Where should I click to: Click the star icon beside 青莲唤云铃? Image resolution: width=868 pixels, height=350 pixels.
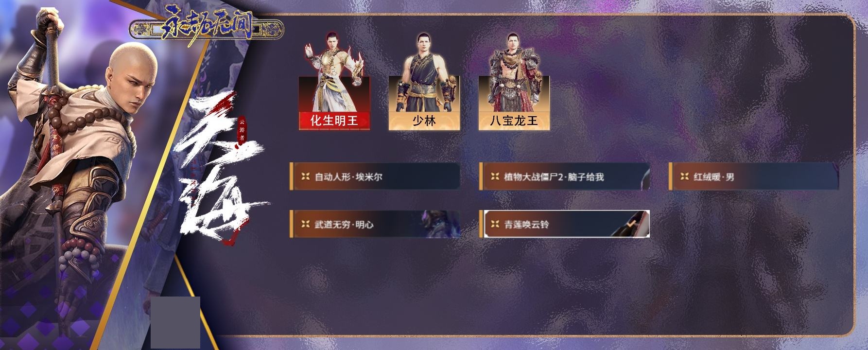point(495,224)
